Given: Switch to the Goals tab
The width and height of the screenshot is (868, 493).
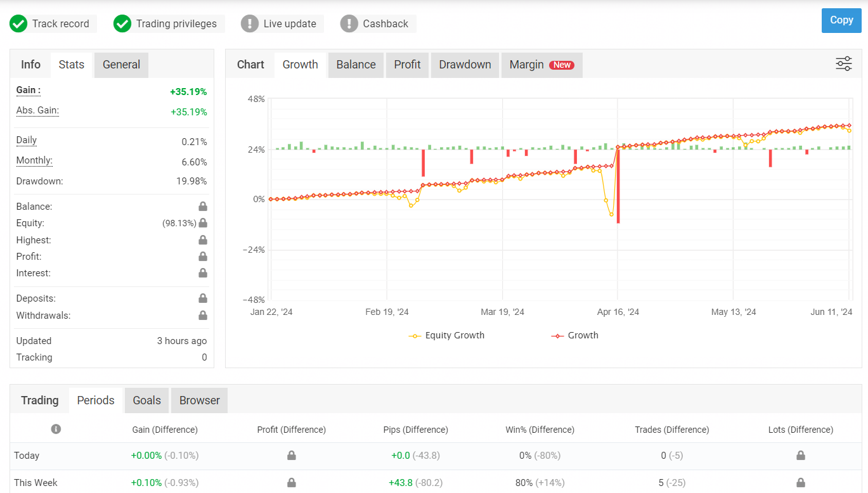Looking at the screenshot, I should pos(147,400).
